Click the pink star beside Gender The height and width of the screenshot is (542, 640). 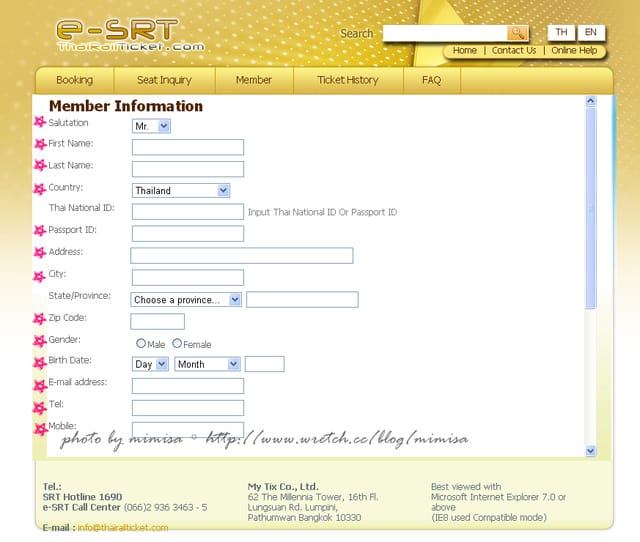(x=40, y=341)
